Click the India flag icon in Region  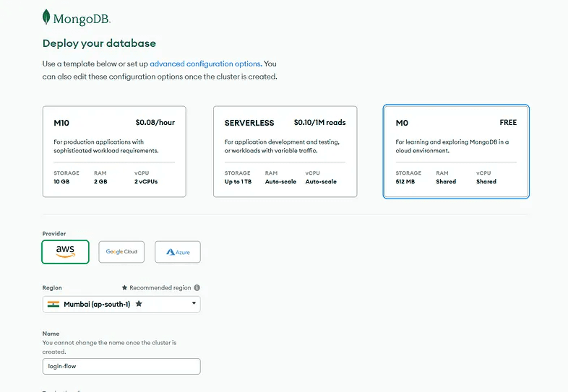(53, 304)
